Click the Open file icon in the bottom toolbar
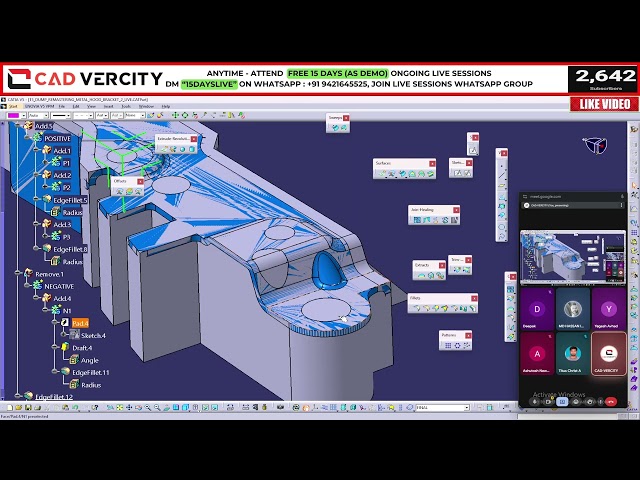The image size is (640, 480). point(19,407)
